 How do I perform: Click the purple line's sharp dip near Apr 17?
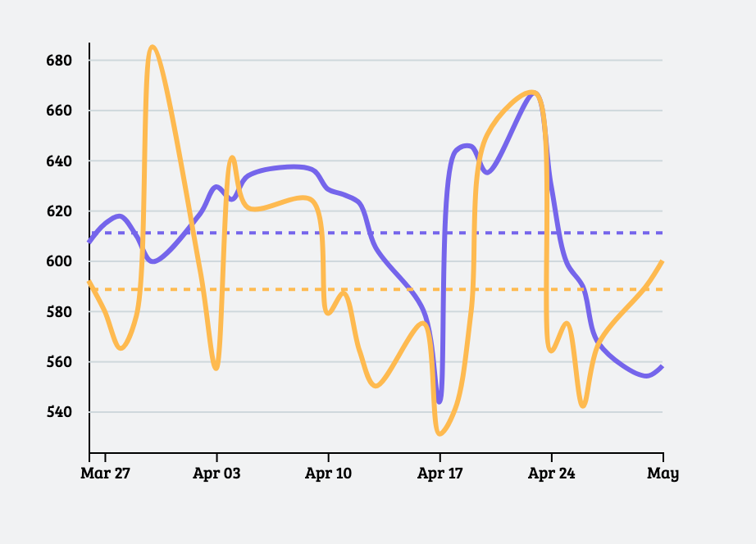(x=440, y=401)
